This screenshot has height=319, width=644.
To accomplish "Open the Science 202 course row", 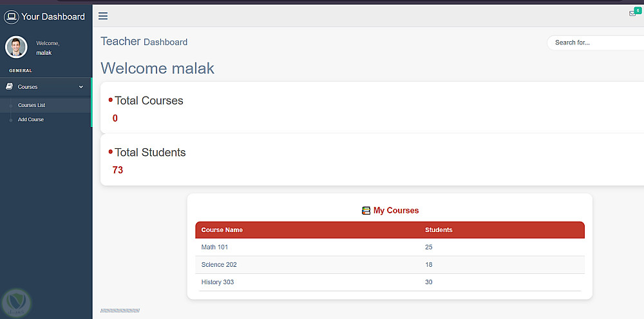I will click(219, 265).
